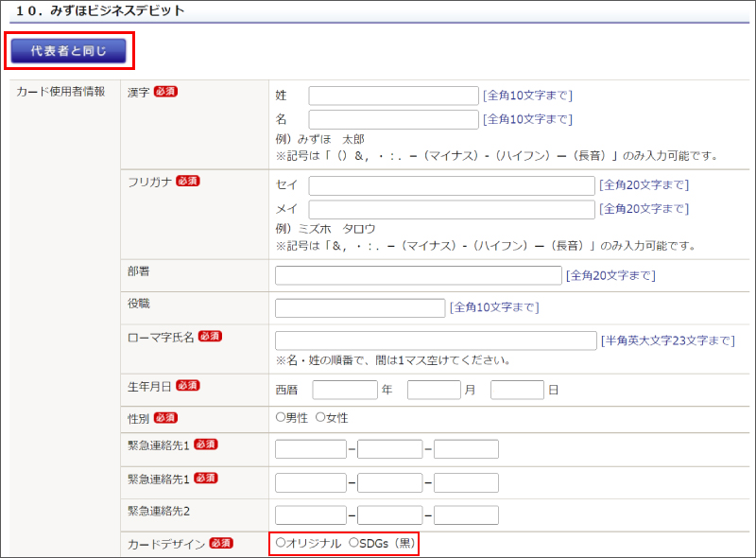This screenshot has width=756, height=558.
Task: Click the [全角10文字まで] hint beside 役職
Action: (494, 307)
